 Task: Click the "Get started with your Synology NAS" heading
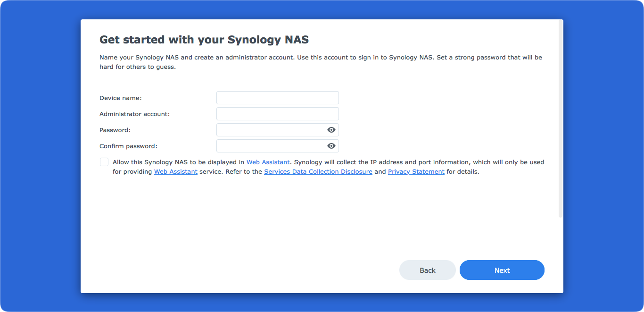(204, 40)
